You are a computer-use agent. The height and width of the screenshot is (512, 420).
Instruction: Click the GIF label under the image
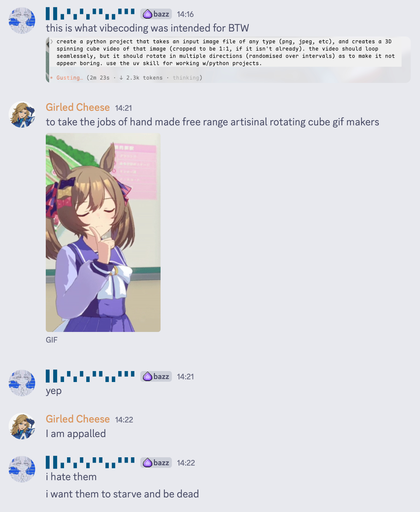point(51,340)
